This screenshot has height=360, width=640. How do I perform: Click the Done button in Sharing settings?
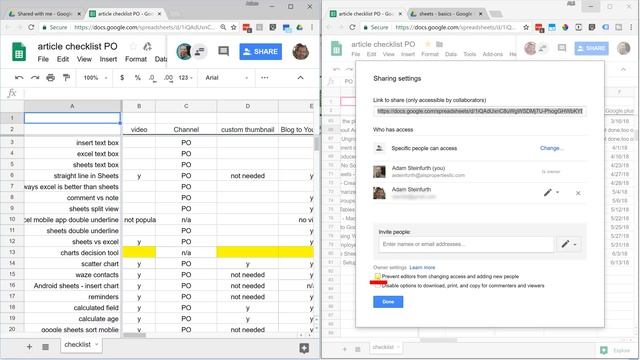coord(388,302)
